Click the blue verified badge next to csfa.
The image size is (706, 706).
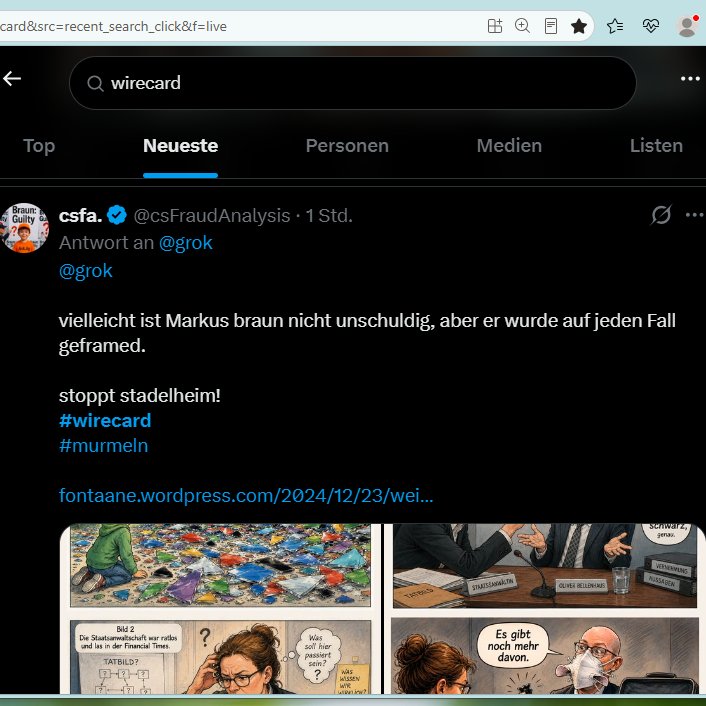click(117, 215)
